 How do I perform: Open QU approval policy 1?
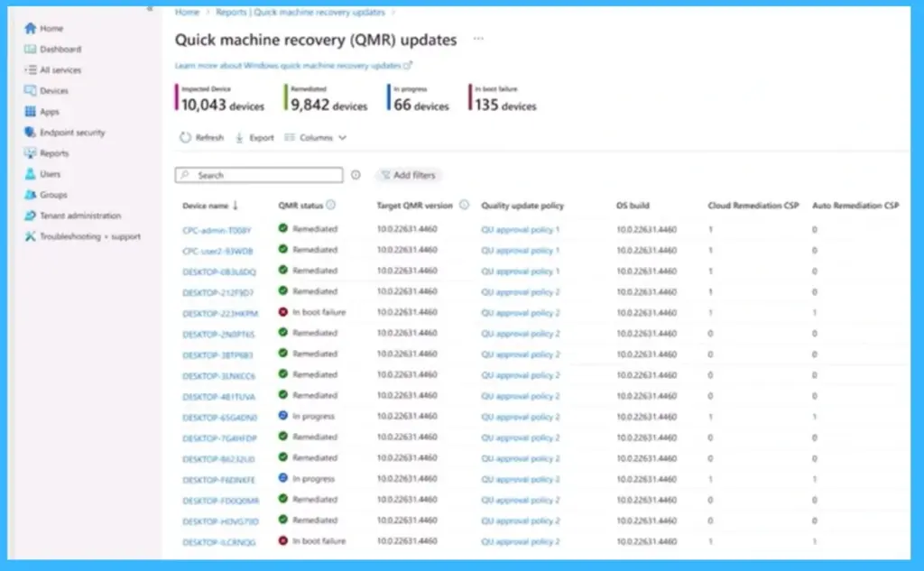click(519, 228)
